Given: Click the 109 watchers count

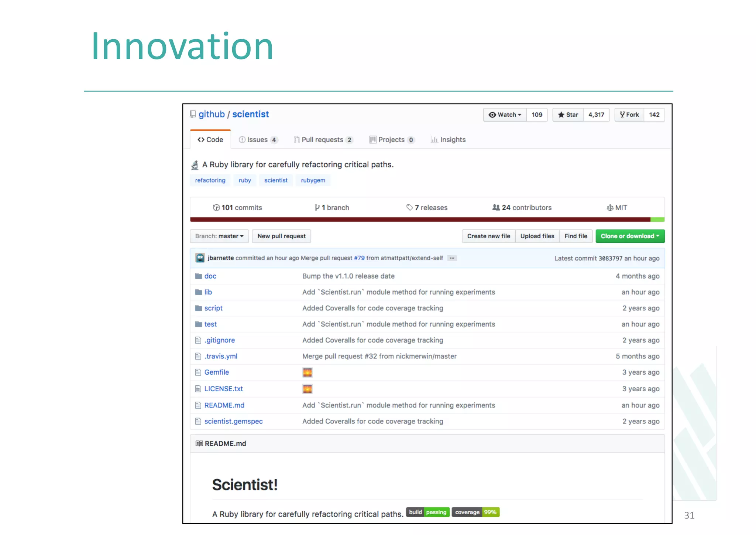Looking at the screenshot, I should [x=537, y=115].
